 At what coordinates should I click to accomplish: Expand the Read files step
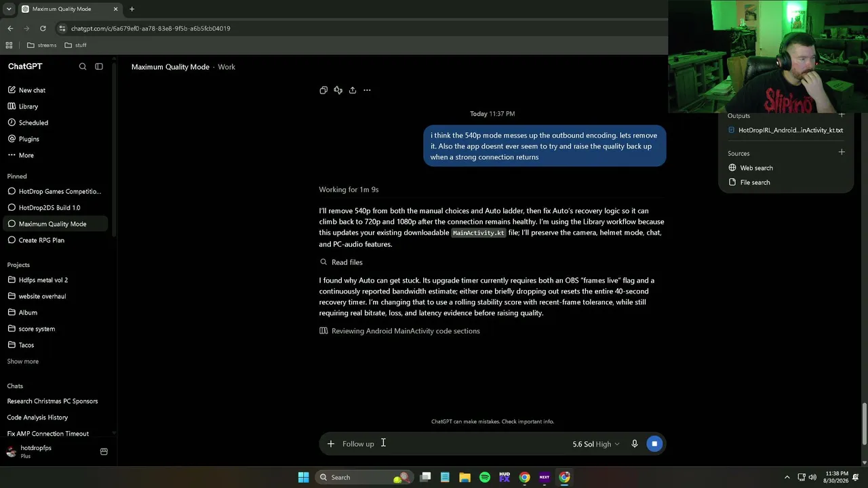point(341,262)
